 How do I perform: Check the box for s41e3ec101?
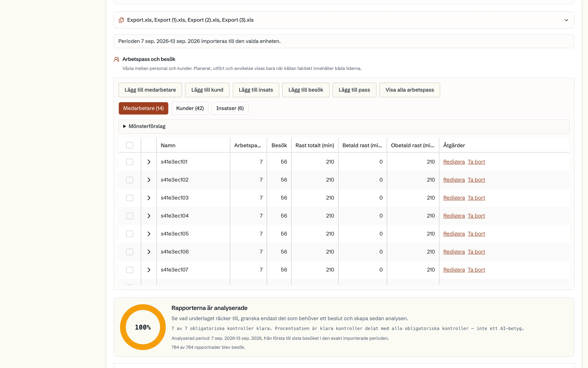point(129,162)
